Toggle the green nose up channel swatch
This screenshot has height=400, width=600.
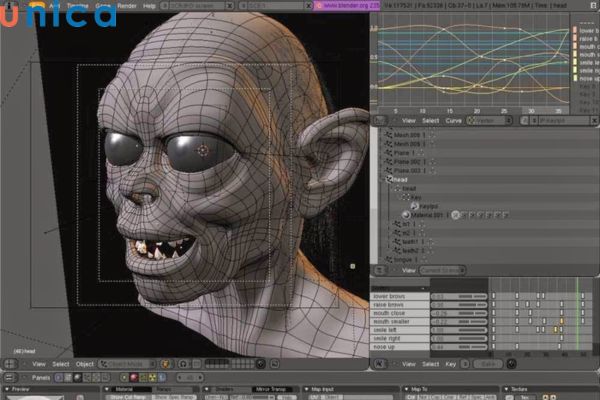(x=574, y=78)
